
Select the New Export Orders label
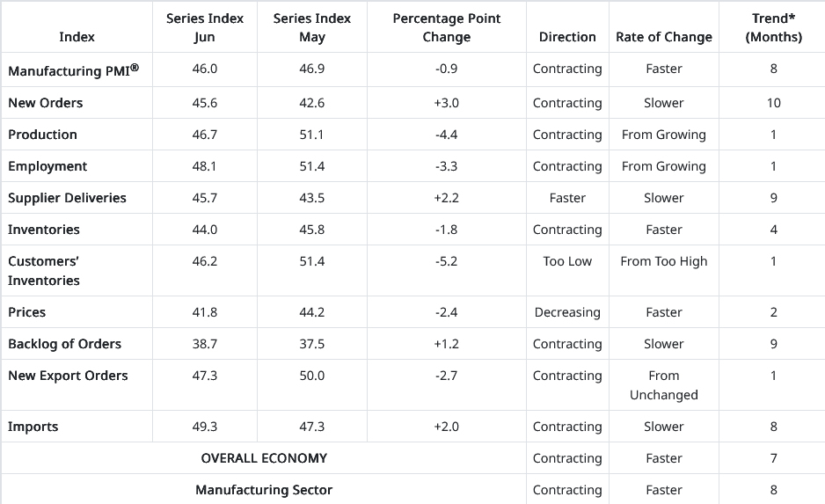click(68, 376)
